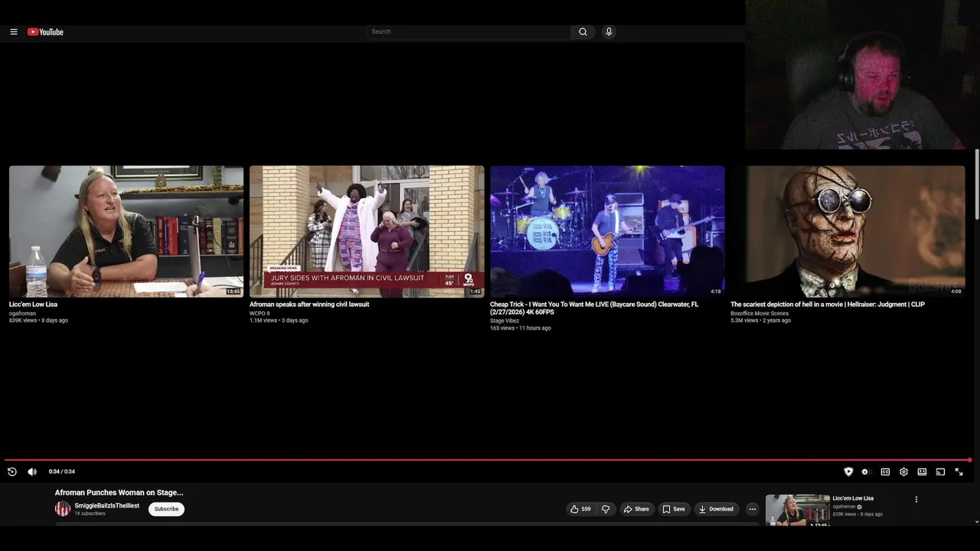Replay the finished video

point(12,472)
